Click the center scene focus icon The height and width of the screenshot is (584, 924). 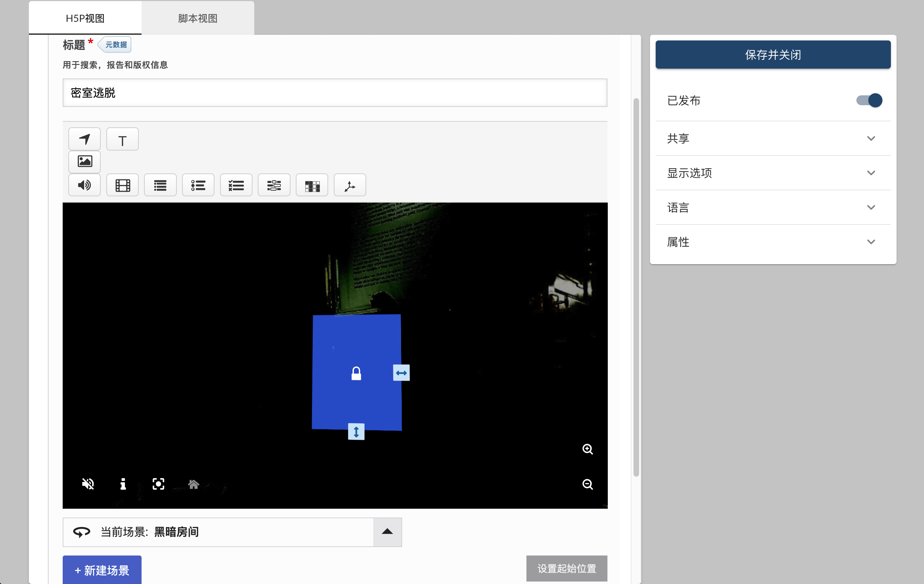pos(158,484)
